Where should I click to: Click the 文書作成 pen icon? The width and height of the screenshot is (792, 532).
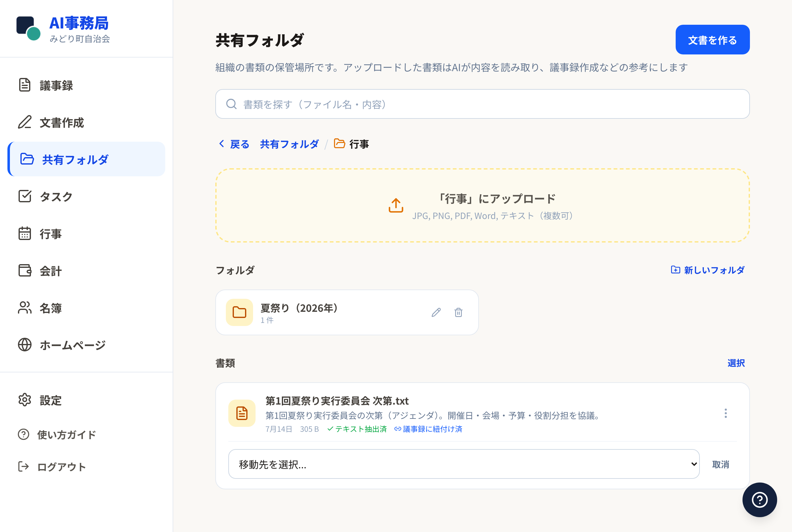[x=24, y=122]
